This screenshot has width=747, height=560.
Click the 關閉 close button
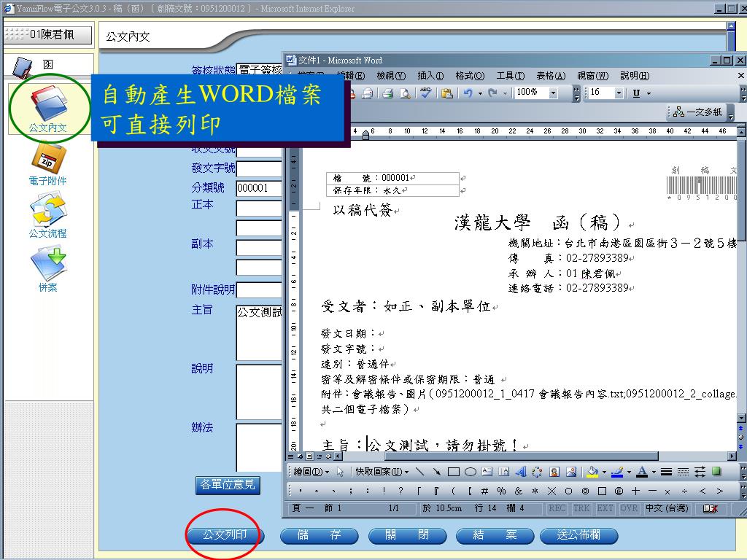pyautogui.click(x=407, y=535)
